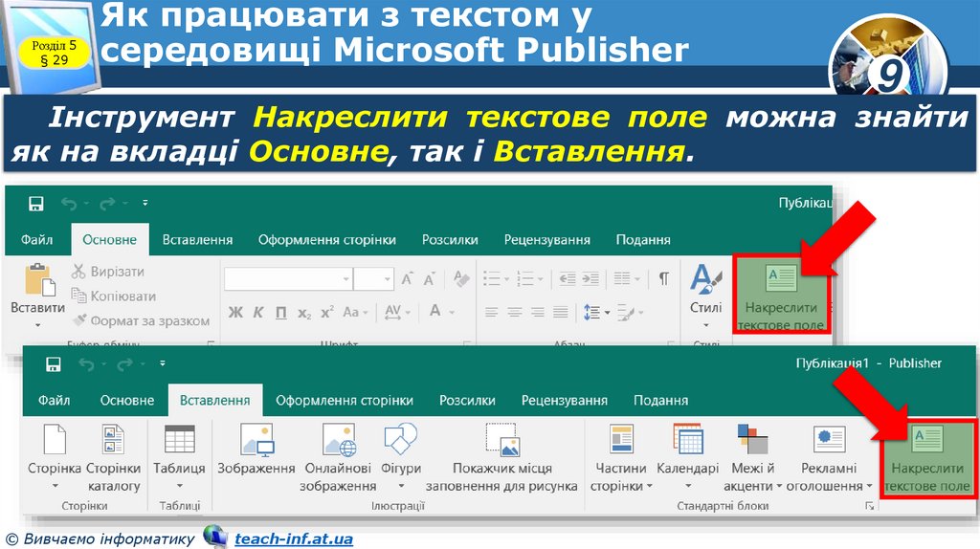Viewport: 980px width, 549px height.
Task: Open the Оформлення сторінки tab in the upper window
Action: point(327,240)
